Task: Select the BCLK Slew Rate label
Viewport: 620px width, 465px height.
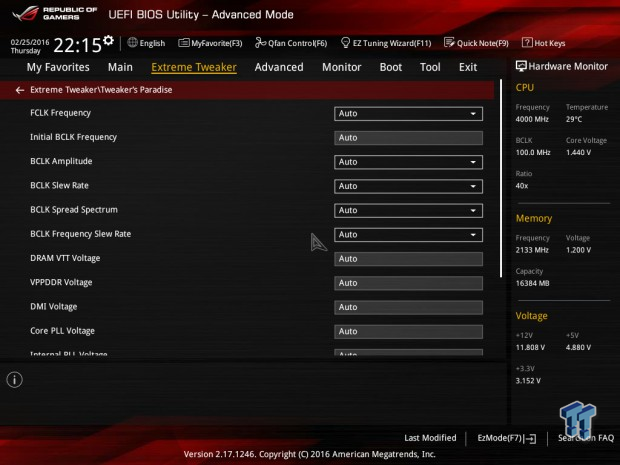Action: click(59, 185)
